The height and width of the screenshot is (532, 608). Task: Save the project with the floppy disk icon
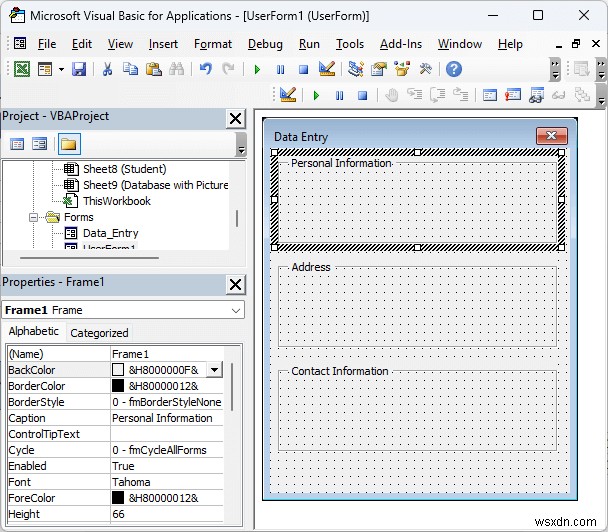tap(79, 69)
